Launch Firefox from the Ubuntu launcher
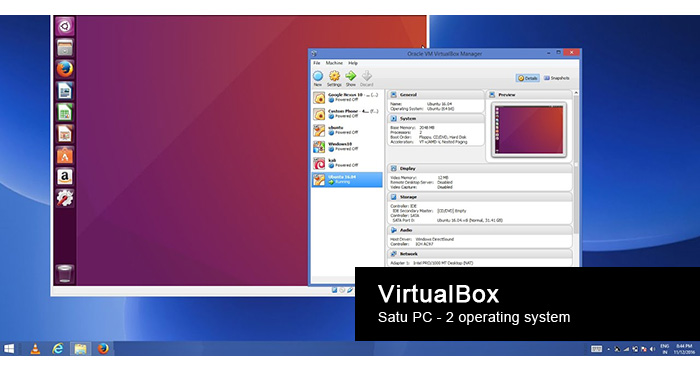700x370 pixels. [x=65, y=69]
